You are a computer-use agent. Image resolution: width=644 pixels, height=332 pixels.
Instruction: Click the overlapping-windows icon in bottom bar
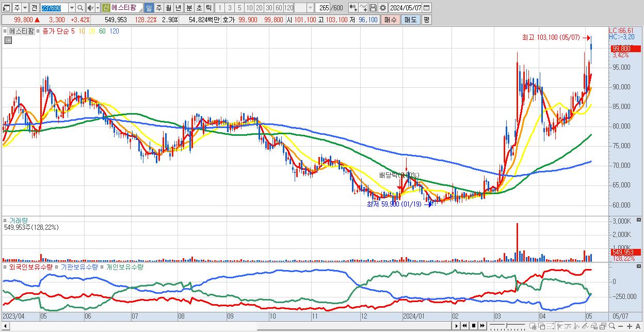coord(542,326)
